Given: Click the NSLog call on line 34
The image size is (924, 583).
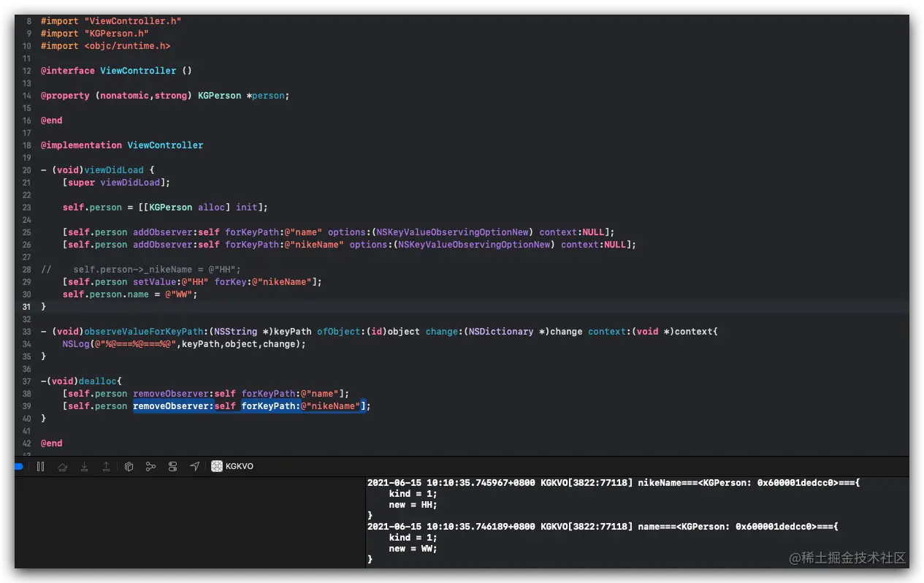Looking at the screenshot, I should pyautogui.click(x=184, y=344).
